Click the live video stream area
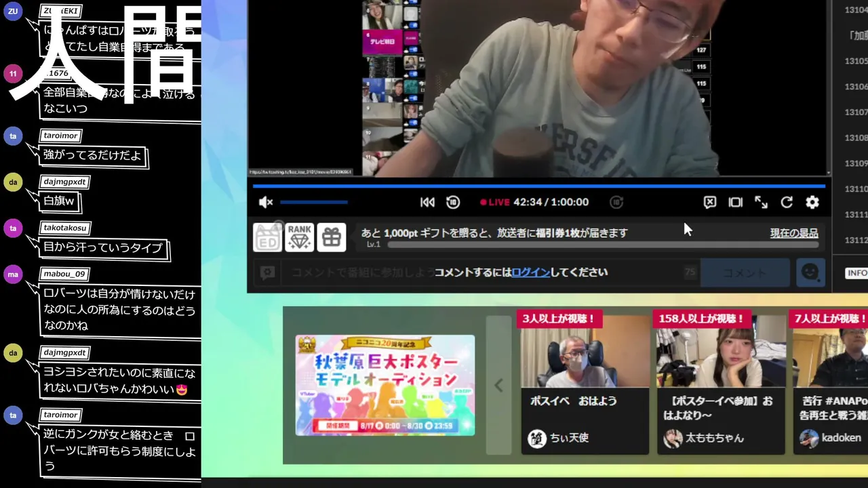The width and height of the screenshot is (868, 488). pos(539,88)
